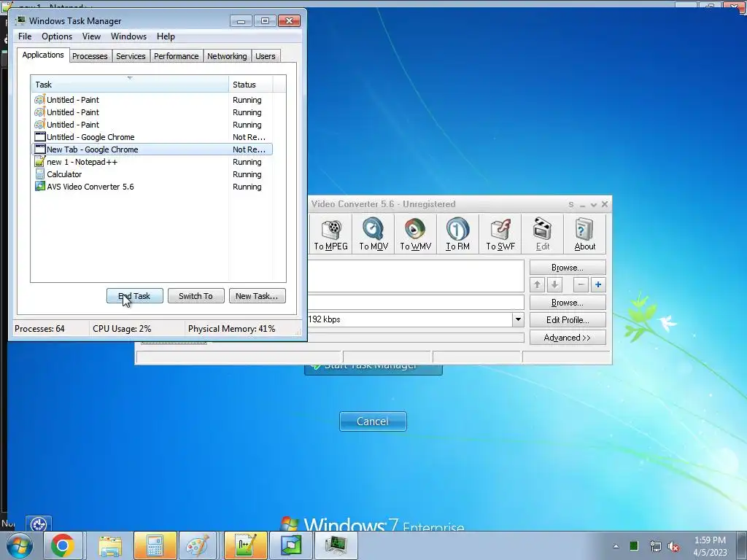This screenshot has height=560, width=747.
Task: Open the View menu in Task Manager
Action: tap(91, 36)
